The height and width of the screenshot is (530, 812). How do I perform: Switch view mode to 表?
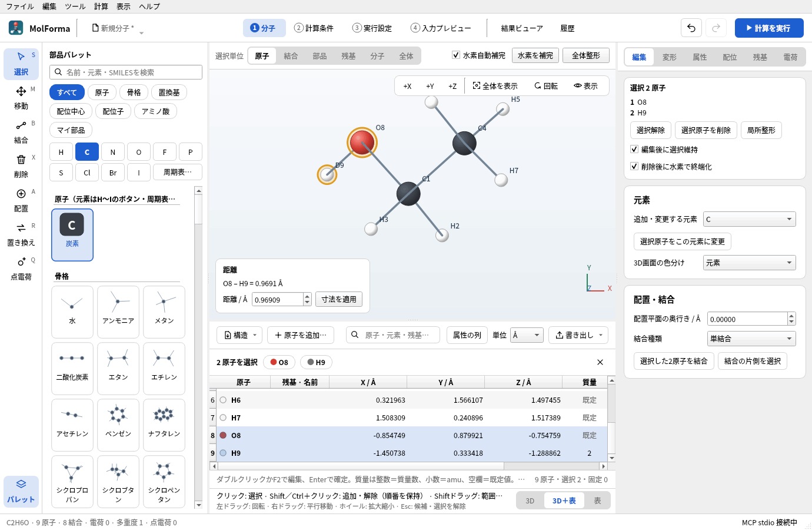(597, 501)
